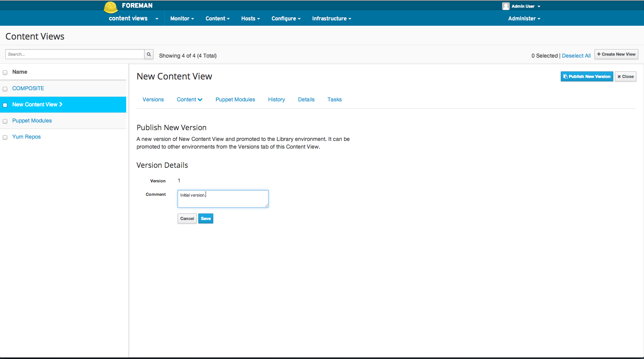Screen dimensions: 644x359
Task: Switch to the Details tab
Action: click(x=306, y=99)
